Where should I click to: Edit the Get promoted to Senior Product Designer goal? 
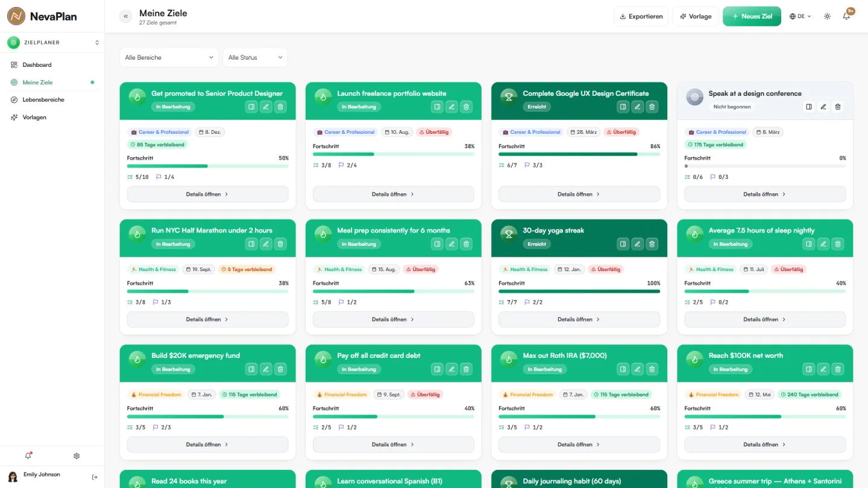pos(266,107)
